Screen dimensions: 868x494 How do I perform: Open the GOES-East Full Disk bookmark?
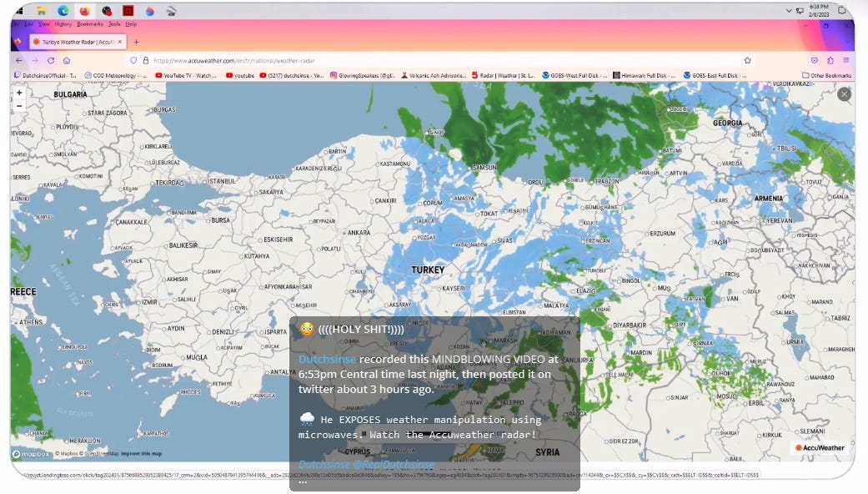(715, 75)
